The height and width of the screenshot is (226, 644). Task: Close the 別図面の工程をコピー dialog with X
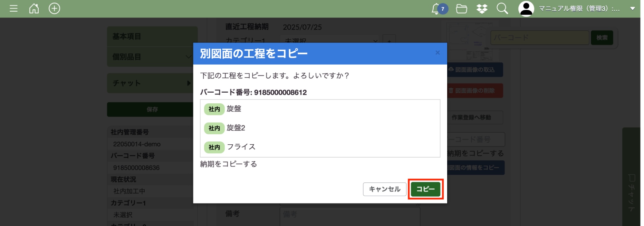click(437, 53)
